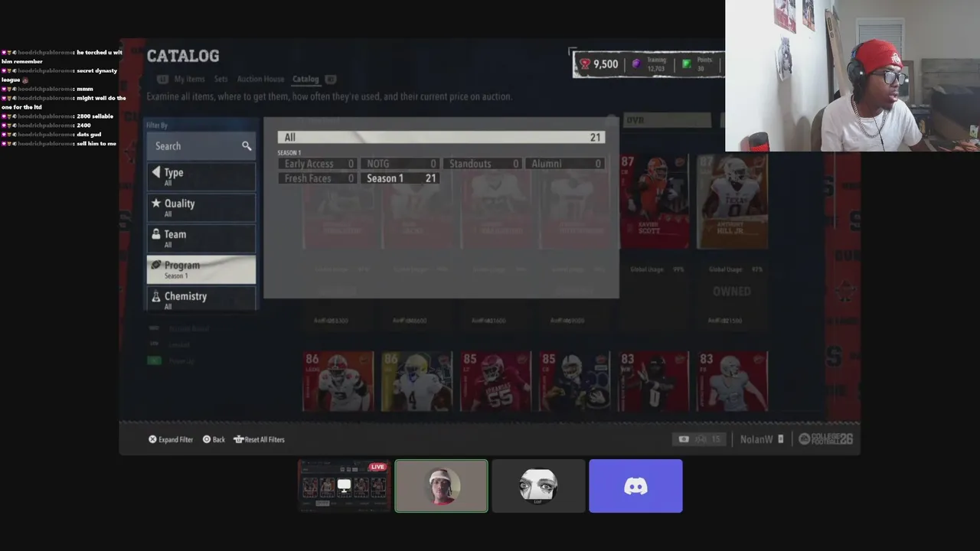Click the chat message 'dats gud'
The image size is (980, 551).
89,135
